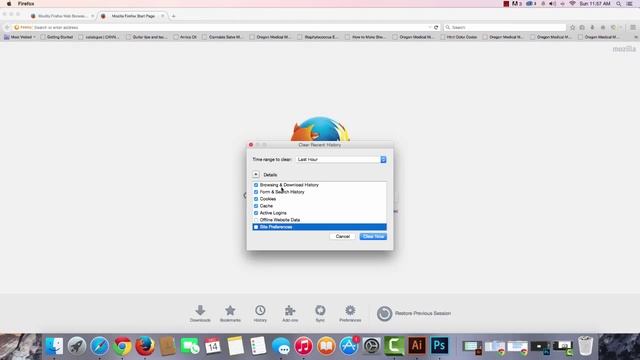640x360 pixels.
Task: Click the Search field in the toolbar
Action: [x=504, y=27]
